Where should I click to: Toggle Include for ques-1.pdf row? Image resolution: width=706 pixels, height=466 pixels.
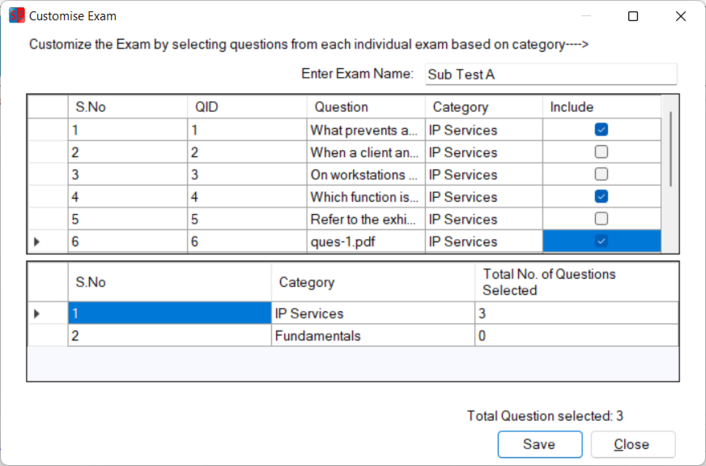pos(601,241)
